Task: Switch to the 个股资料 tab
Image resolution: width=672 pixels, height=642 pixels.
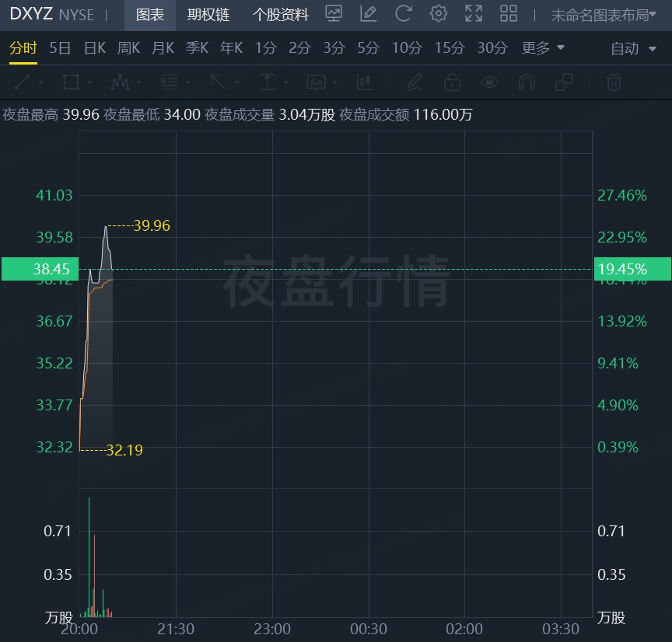Action: 281,15
